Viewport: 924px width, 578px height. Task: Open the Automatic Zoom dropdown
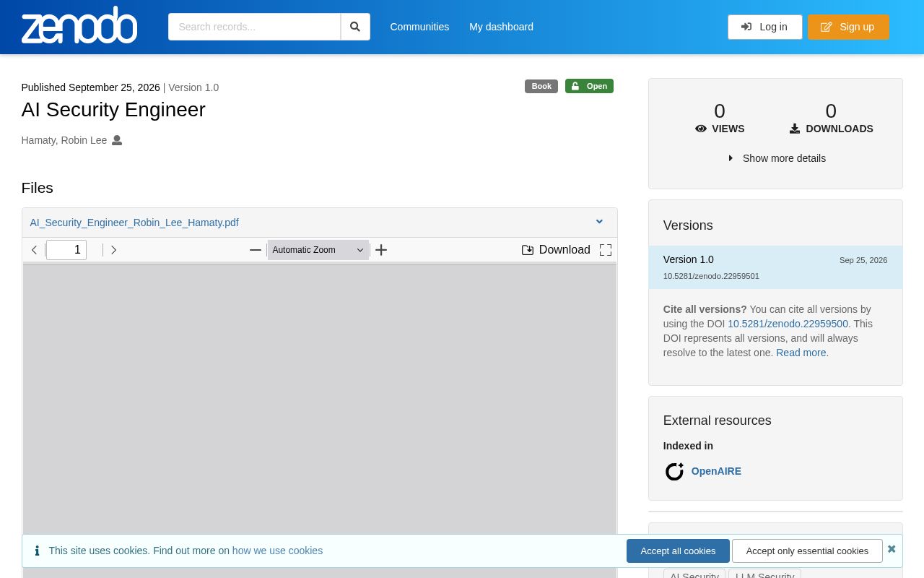click(318, 250)
